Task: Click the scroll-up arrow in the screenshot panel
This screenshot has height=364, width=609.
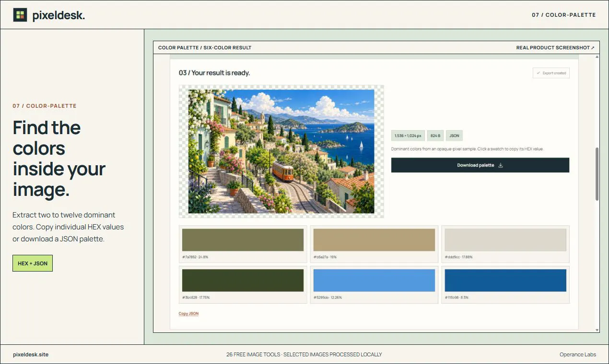Action: [597, 57]
